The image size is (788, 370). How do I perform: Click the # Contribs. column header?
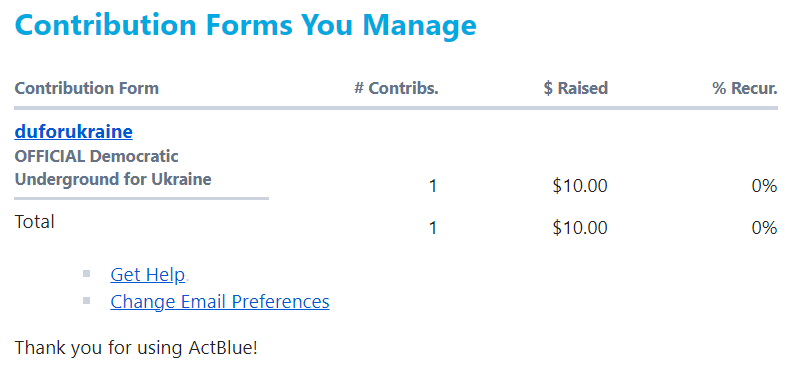click(396, 88)
